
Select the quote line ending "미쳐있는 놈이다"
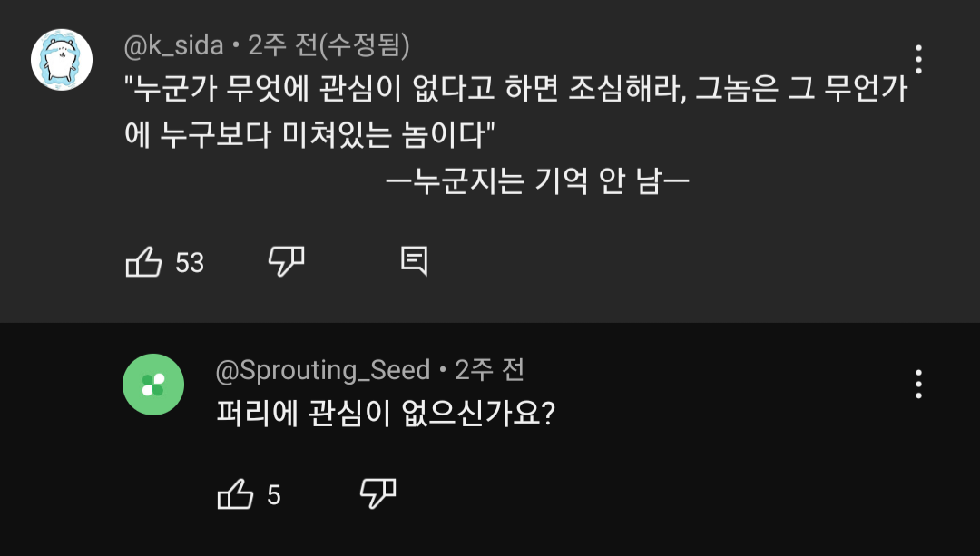click(309, 135)
